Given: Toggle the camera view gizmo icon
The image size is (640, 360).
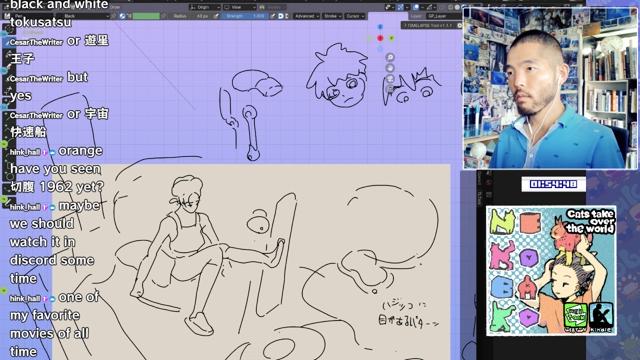Looking at the screenshot, I should [390, 79].
